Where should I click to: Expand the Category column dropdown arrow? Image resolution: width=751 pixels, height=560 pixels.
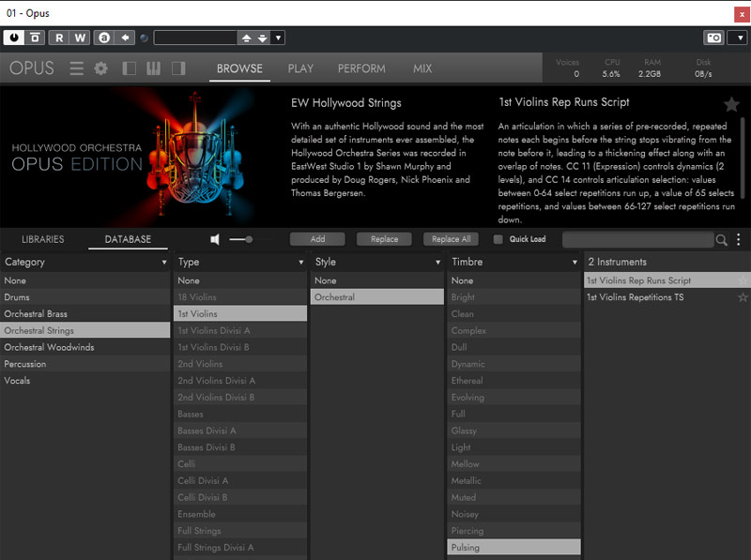coord(164,263)
